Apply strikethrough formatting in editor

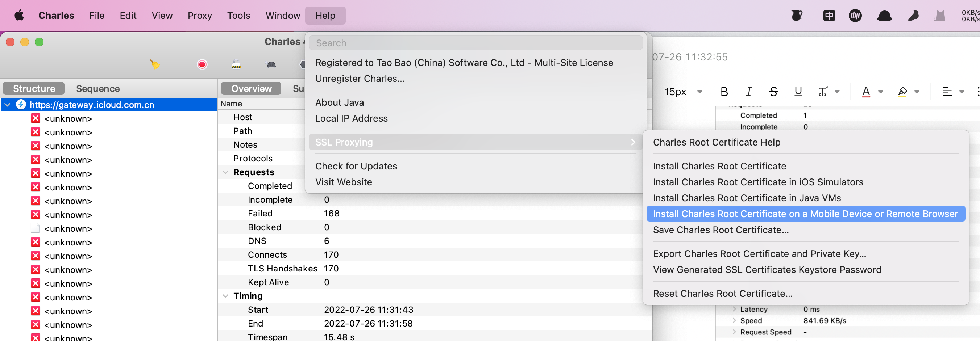[x=773, y=92]
